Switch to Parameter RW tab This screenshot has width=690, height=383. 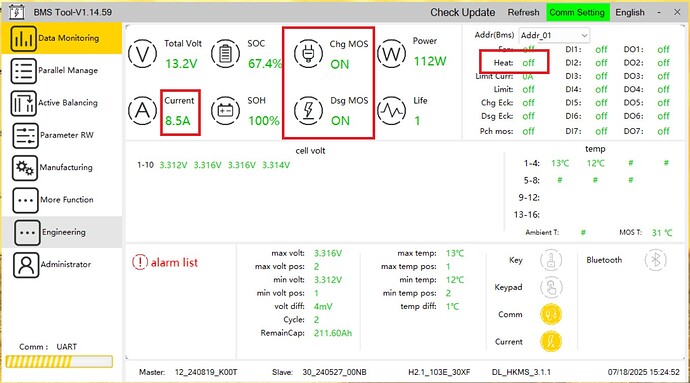[x=62, y=136]
